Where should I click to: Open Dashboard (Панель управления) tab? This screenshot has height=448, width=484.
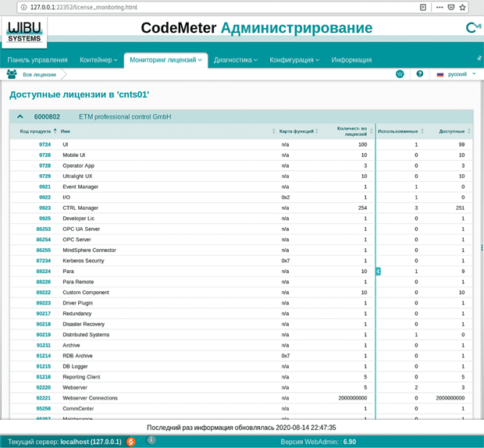pos(37,60)
